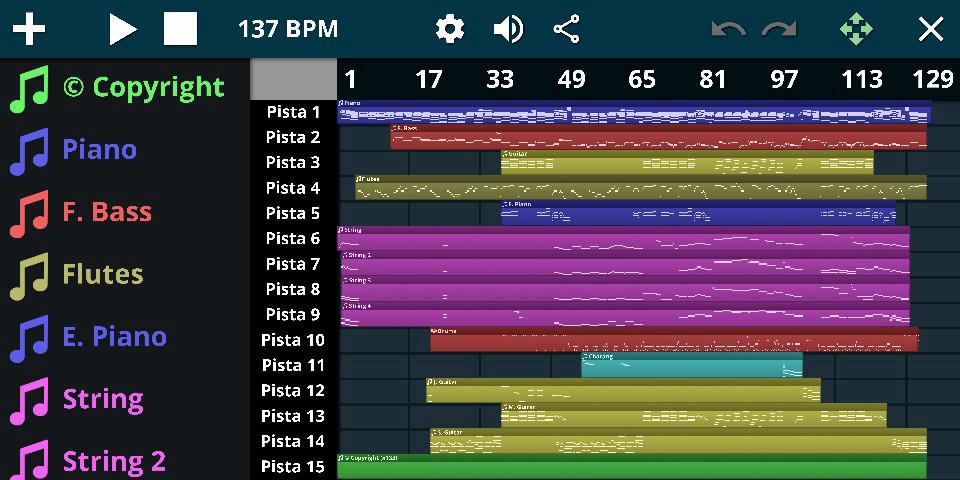Select the teal Charang clip

click(x=691, y=366)
